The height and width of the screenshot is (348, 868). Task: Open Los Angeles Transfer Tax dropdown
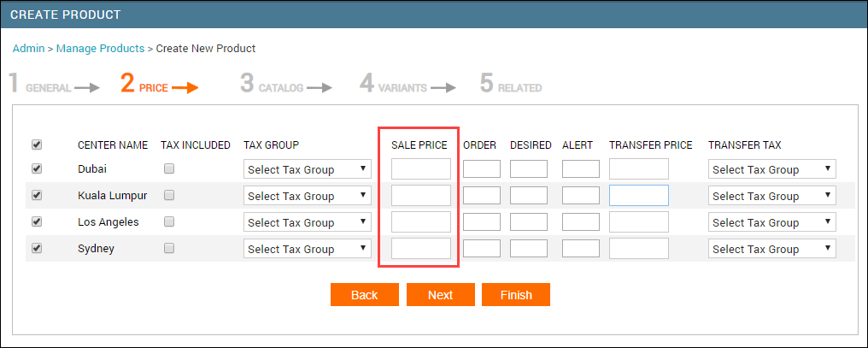point(772,223)
